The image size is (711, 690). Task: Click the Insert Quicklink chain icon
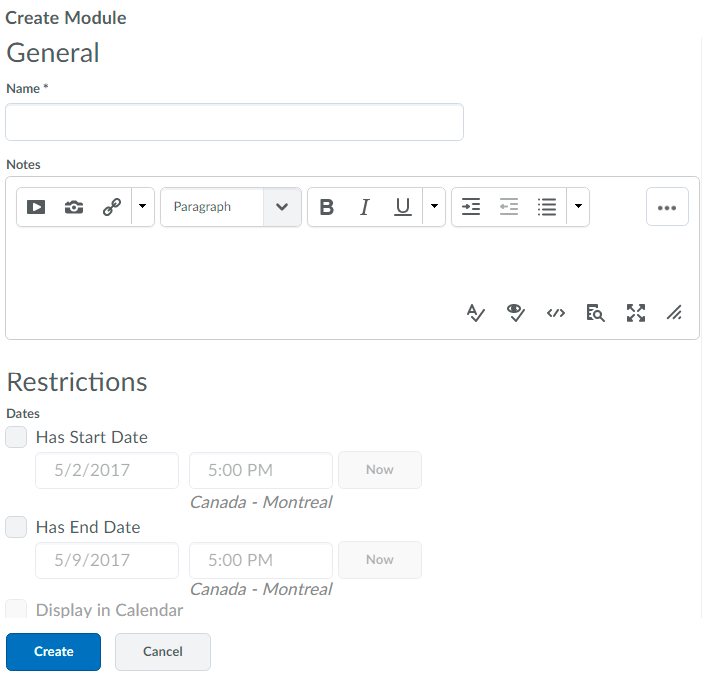pos(112,207)
